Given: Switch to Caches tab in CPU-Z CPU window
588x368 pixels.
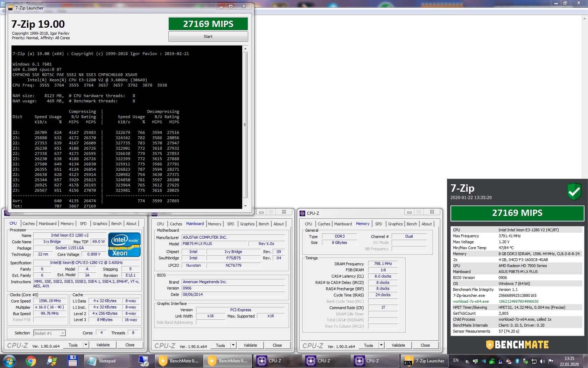Looking at the screenshot, I should click(x=29, y=224).
